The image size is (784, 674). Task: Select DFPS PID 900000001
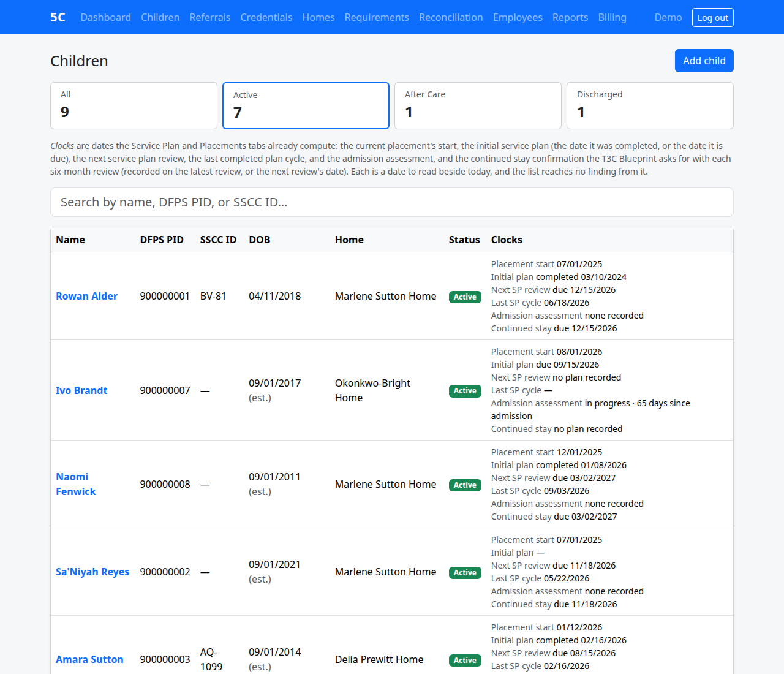[x=165, y=296]
